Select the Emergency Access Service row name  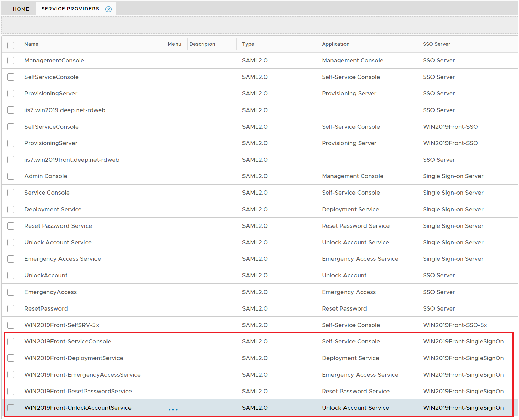(63, 259)
